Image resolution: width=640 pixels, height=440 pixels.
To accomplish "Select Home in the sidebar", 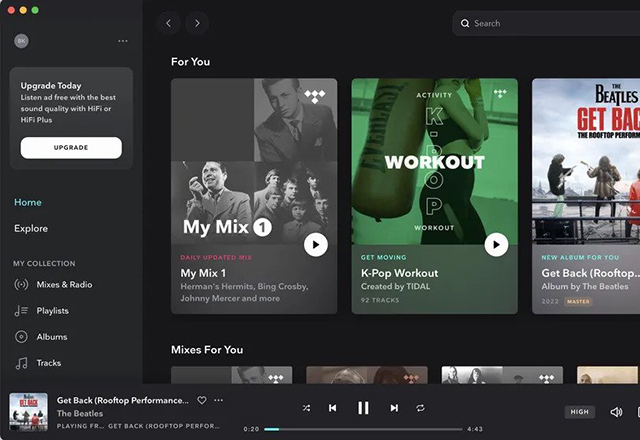I will (28, 202).
